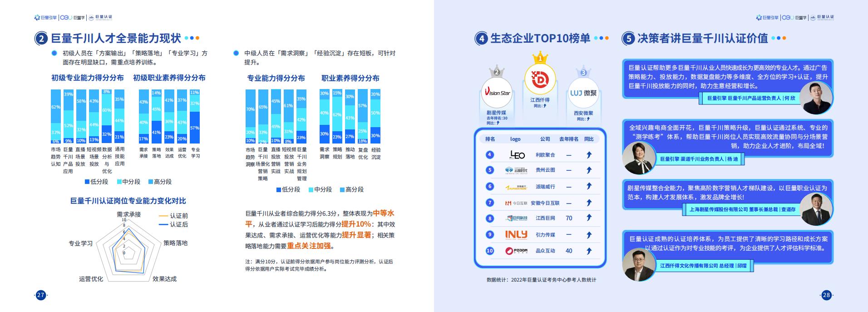Click the 高分段 swatch in 初级 charts legend

tap(151, 182)
